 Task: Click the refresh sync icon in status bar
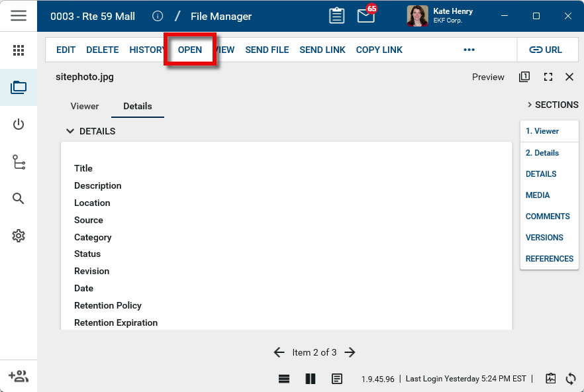pyautogui.click(x=571, y=379)
